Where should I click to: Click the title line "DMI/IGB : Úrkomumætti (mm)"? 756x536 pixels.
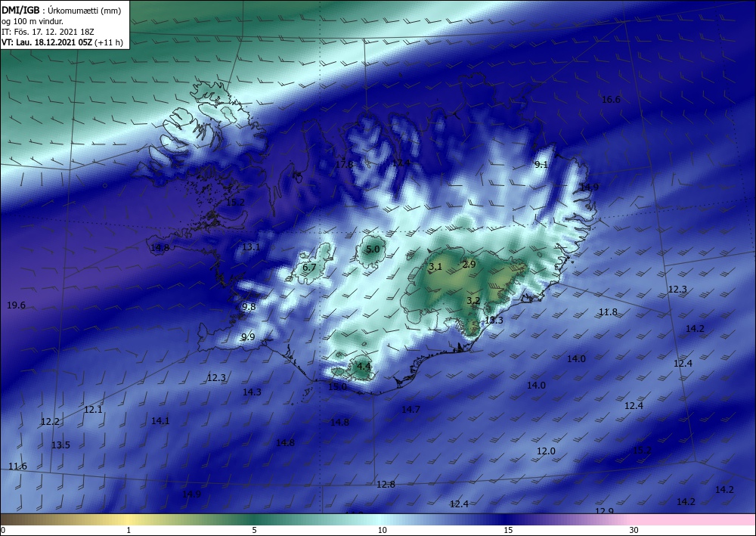tap(61, 11)
